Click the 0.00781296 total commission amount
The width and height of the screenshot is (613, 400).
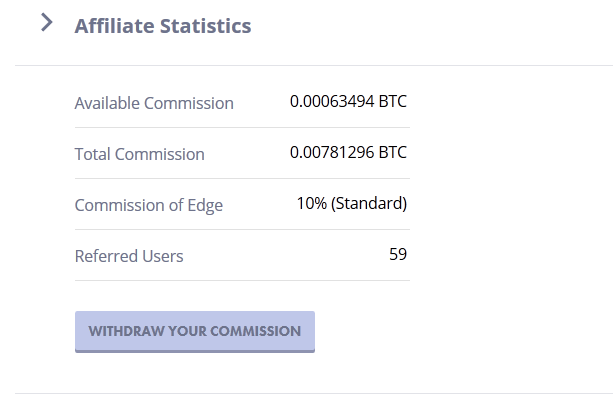coord(332,153)
